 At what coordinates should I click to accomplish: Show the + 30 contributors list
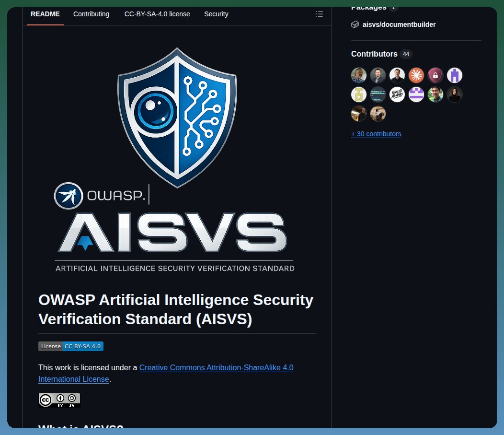point(376,134)
